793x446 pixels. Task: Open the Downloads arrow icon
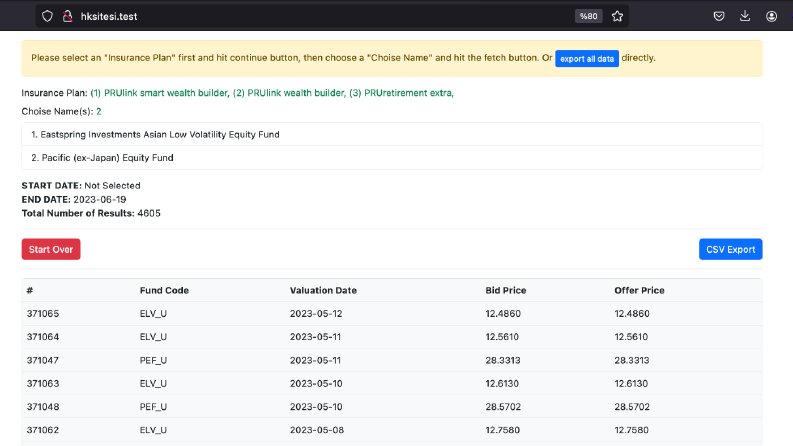click(745, 16)
